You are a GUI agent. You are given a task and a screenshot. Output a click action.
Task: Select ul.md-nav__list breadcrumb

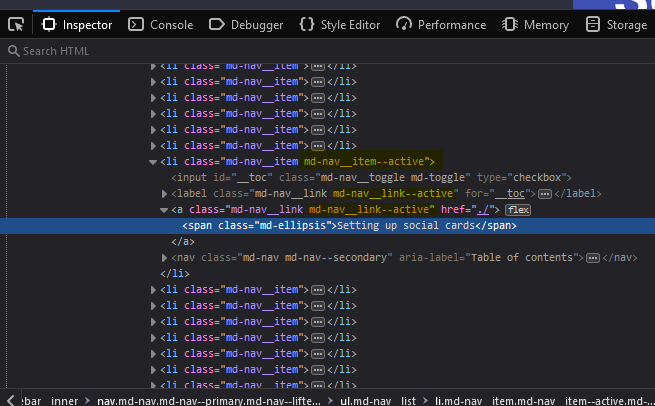coord(378,401)
